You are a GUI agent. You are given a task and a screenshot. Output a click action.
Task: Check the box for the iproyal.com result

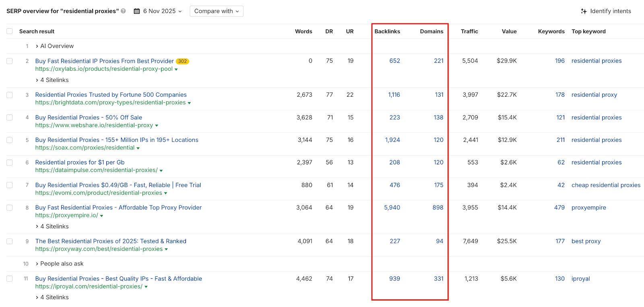tap(10, 279)
